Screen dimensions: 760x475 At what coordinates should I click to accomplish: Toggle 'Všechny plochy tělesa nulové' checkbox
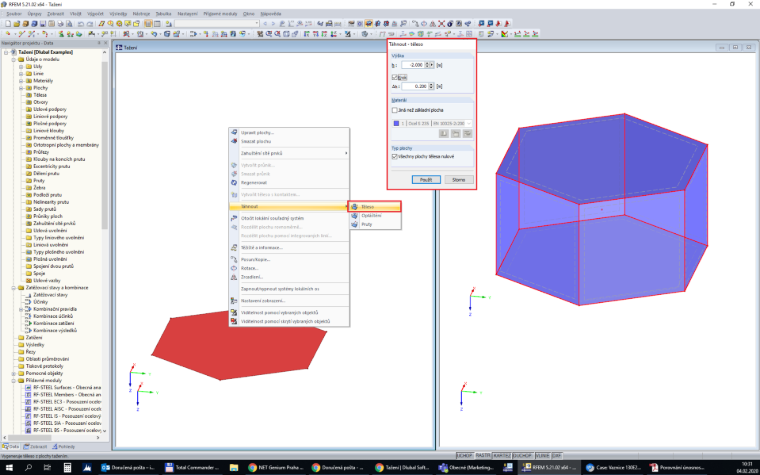point(395,157)
